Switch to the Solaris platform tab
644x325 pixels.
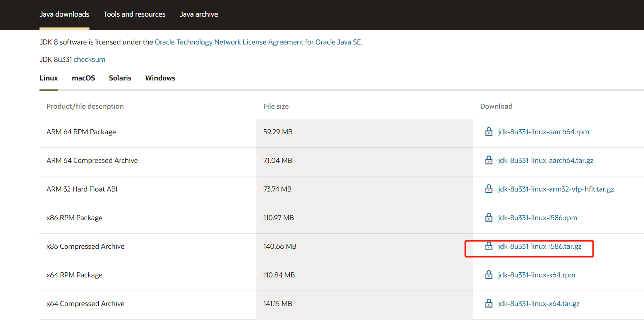click(120, 78)
